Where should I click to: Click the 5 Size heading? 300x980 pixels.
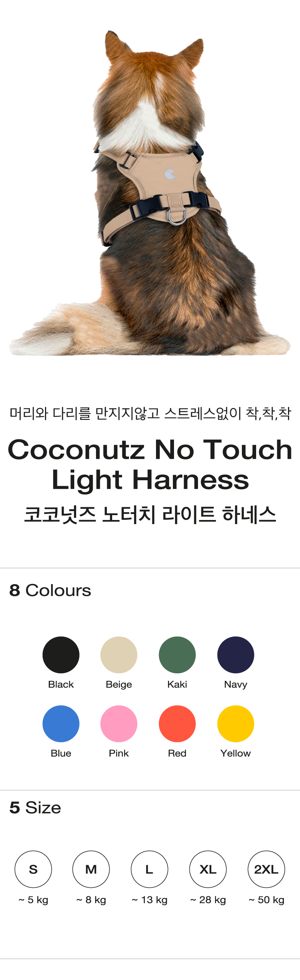[35, 807]
